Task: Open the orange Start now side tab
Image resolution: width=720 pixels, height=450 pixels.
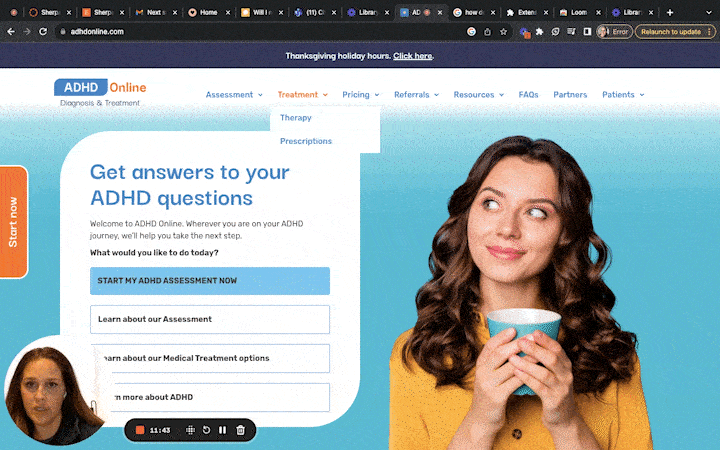Action: (x=13, y=222)
